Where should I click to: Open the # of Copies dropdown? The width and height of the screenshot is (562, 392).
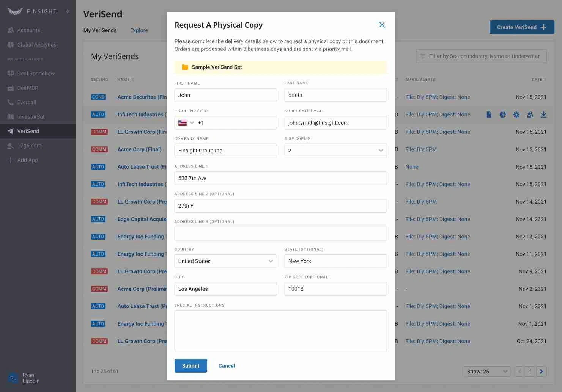tap(335, 151)
